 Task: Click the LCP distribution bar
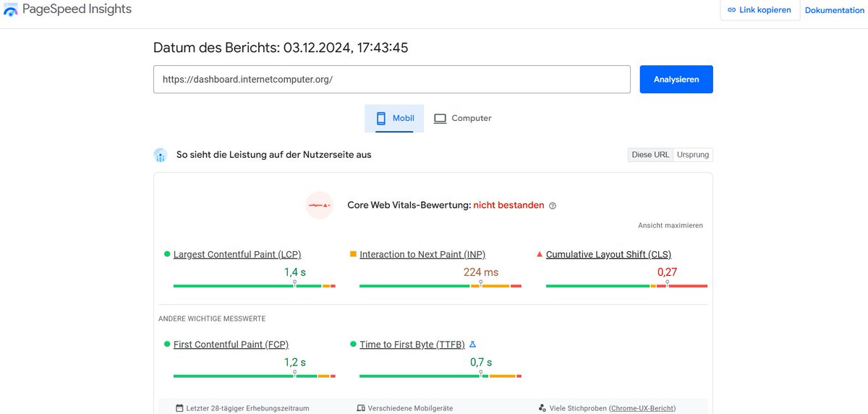[255, 286]
